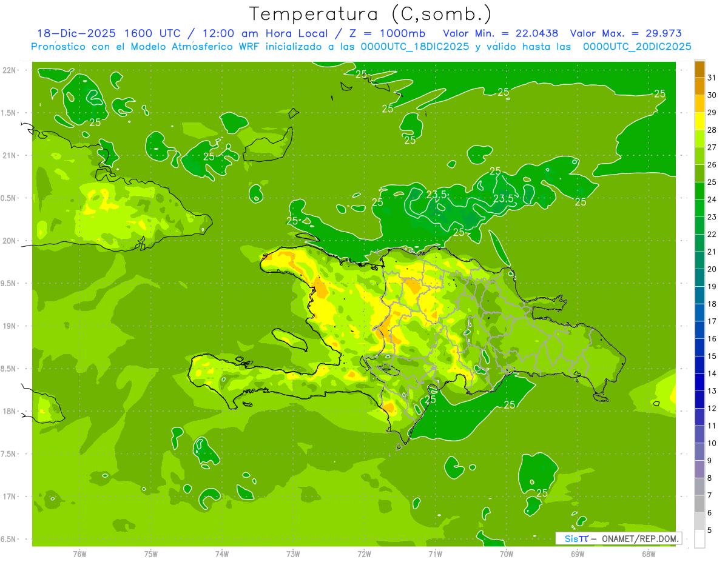728x562 pixels.
Task: Click the '71W' longitude axis label
Action: (435, 554)
